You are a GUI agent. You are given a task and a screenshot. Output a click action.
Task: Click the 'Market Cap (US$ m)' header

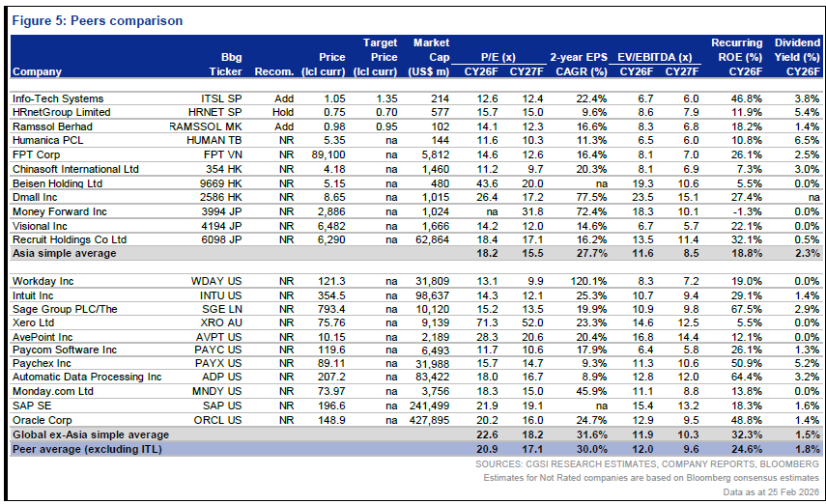point(430,58)
